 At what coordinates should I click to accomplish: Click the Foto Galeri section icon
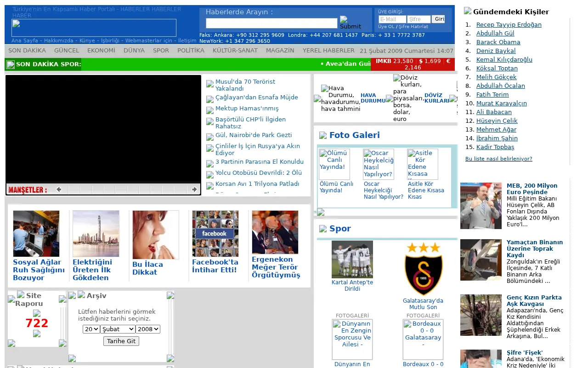(323, 135)
